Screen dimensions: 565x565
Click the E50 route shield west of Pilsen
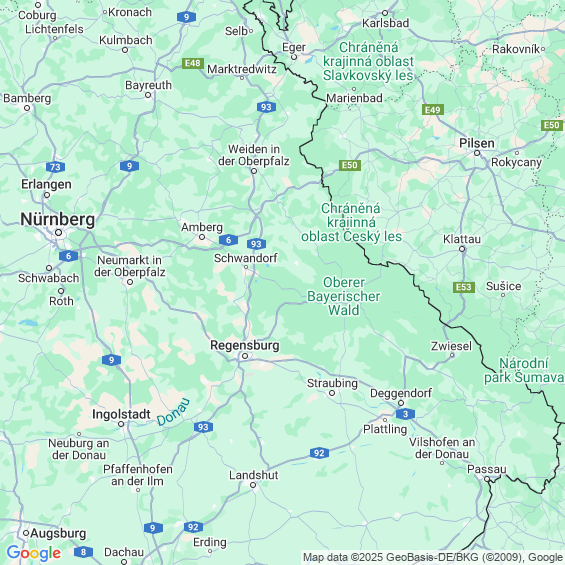[350, 165]
